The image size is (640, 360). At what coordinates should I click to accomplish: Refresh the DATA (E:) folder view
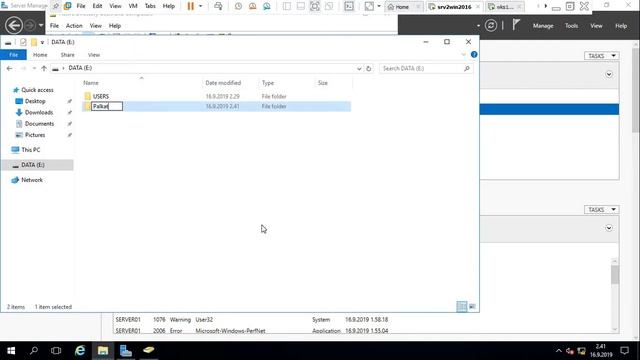click(x=369, y=69)
